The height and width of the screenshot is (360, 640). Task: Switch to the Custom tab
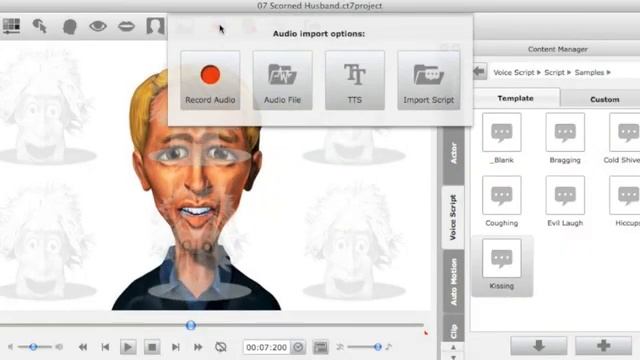click(604, 99)
